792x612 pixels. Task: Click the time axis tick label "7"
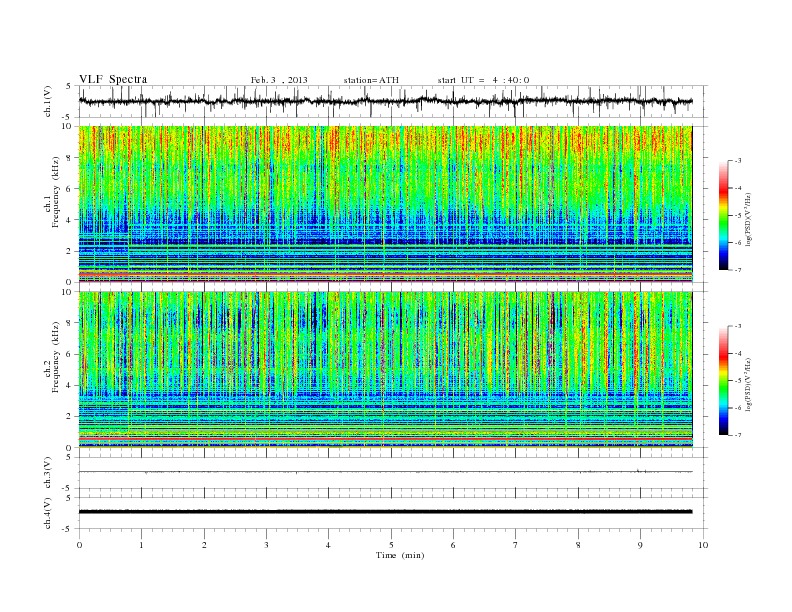pos(516,545)
